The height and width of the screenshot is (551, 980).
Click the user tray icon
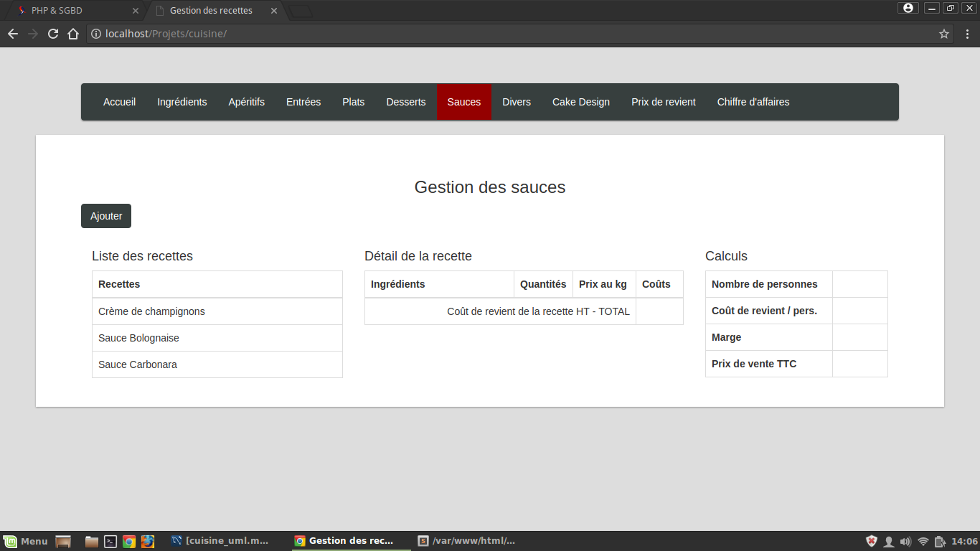[889, 542]
